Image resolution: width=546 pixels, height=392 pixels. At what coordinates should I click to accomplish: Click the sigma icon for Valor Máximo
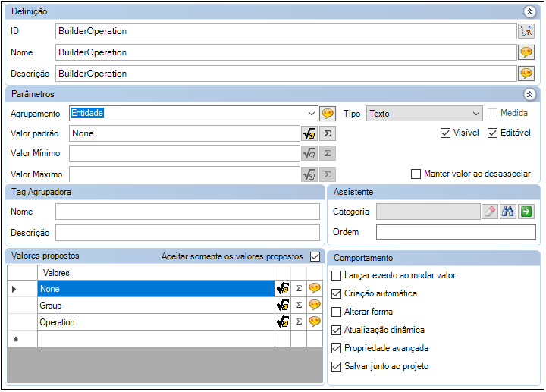[328, 174]
